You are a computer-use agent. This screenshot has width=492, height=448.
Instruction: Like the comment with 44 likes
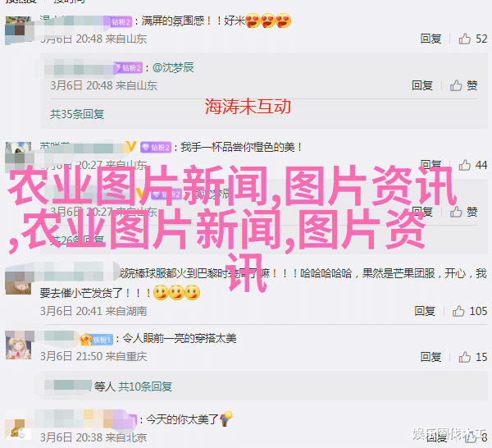click(465, 165)
